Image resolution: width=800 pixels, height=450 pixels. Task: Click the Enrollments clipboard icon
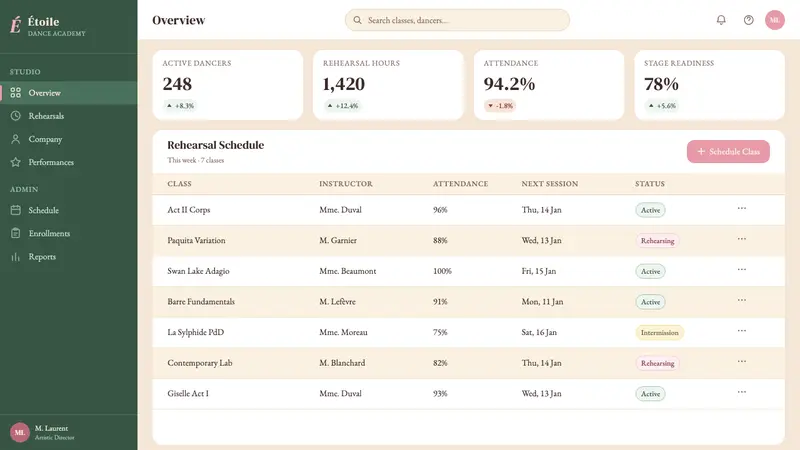pos(16,233)
